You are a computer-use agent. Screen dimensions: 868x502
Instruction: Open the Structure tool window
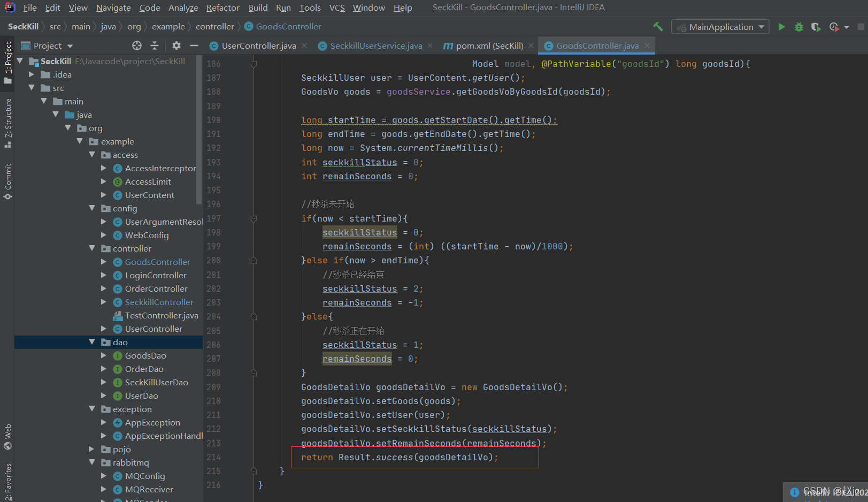coord(7,124)
